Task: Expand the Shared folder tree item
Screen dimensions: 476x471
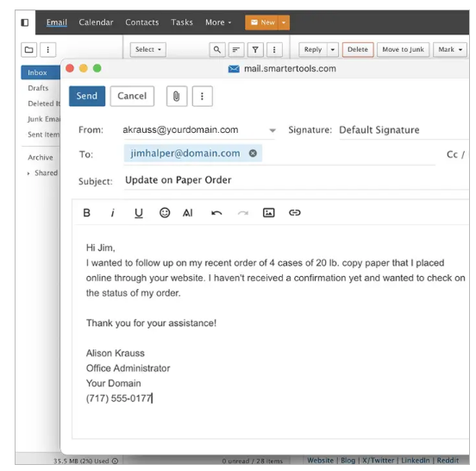Action: click(x=28, y=173)
